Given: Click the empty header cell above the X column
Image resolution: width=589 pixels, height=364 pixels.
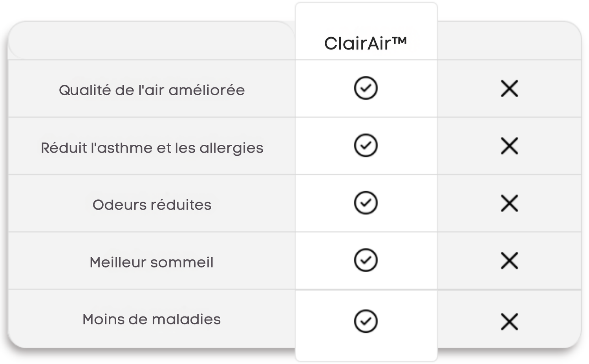Looking at the screenshot, I should (509, 41).
